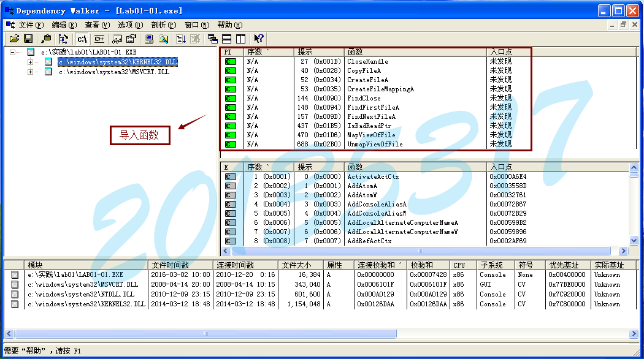Screen dimensions: 644x359
Task: Select the CreateFileA import function row
Action: [x=367, y=80]
